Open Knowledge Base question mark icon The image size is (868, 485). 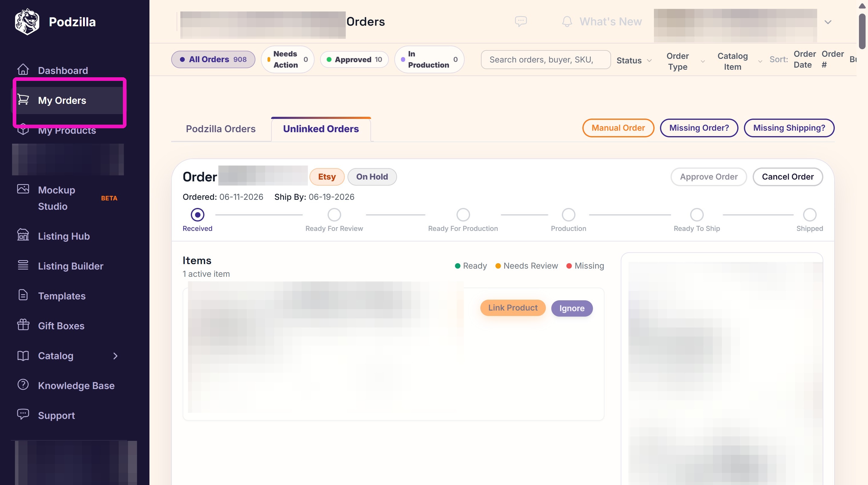coord(23,384)
